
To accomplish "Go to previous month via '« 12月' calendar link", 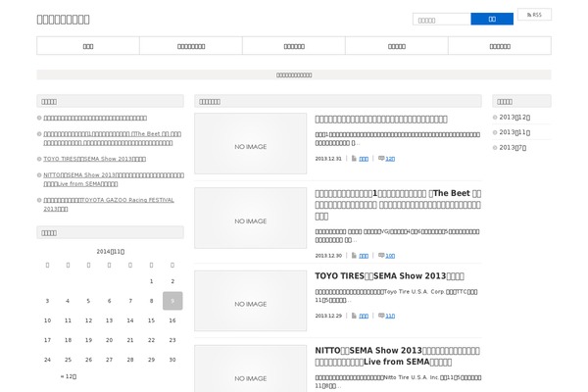I will [x=69, y=376].
